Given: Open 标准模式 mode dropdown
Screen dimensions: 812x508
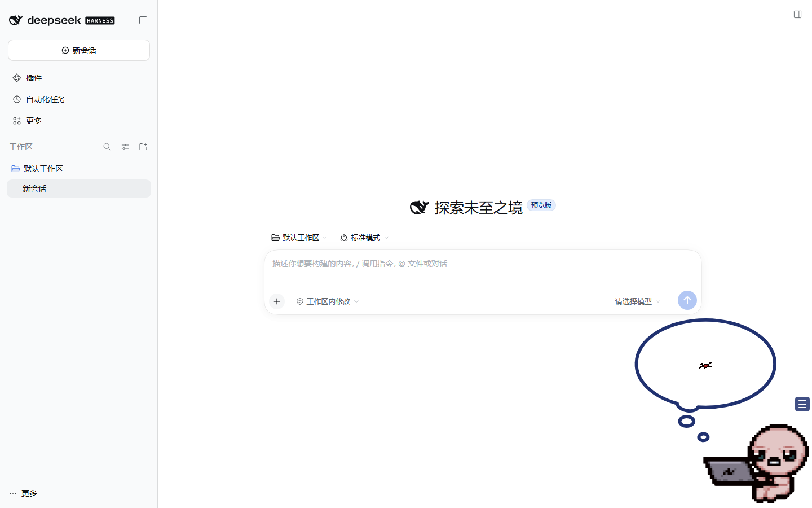Looking at the screenshot, I should [364, 238].
